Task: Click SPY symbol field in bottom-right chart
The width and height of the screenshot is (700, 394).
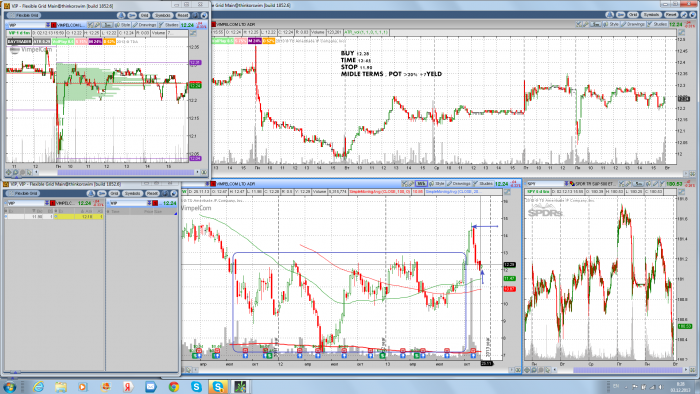Action: [x=546, y=183]
